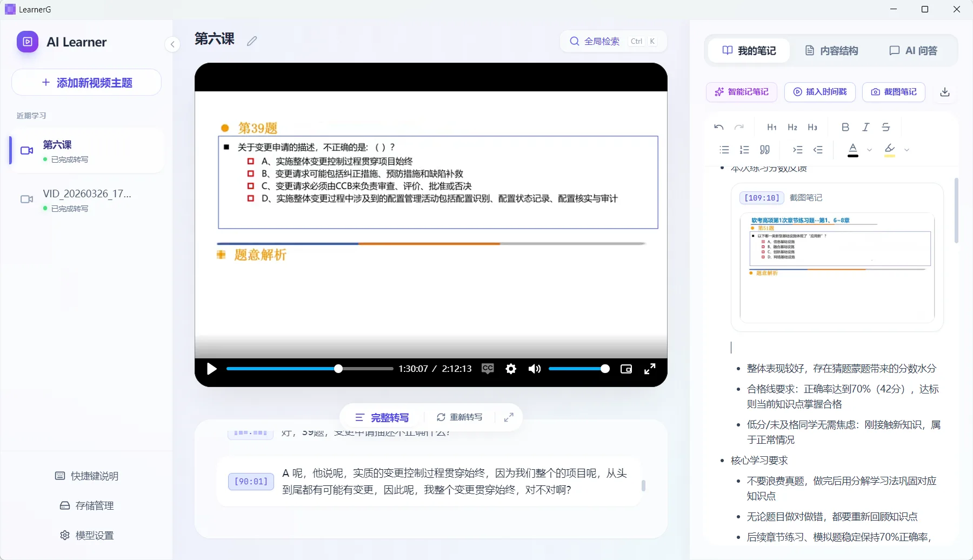Switch to 内容结构 tab
The height and width of the screenshot is (560, 973).
coord(831,51)
